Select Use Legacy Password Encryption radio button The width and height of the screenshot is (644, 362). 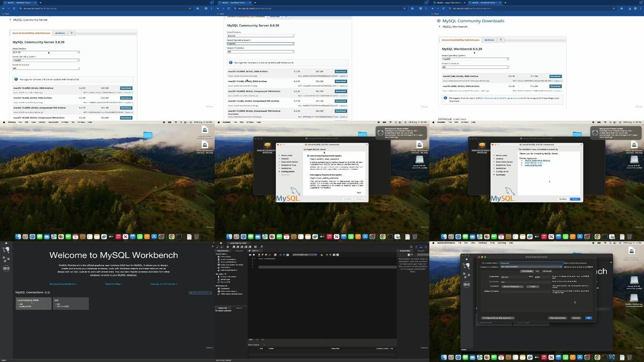click(x=308, y=175)
